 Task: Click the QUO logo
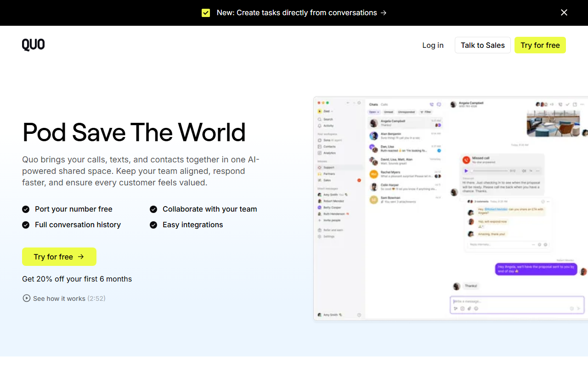click(34, 45)
